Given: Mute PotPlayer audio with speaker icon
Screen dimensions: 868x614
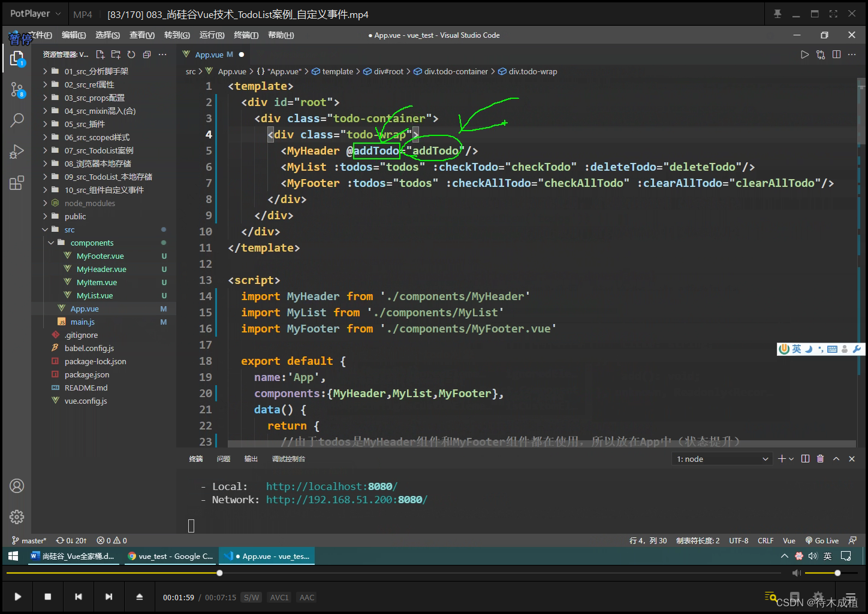Looking at the screenshot, I should (x=796, y=573).
